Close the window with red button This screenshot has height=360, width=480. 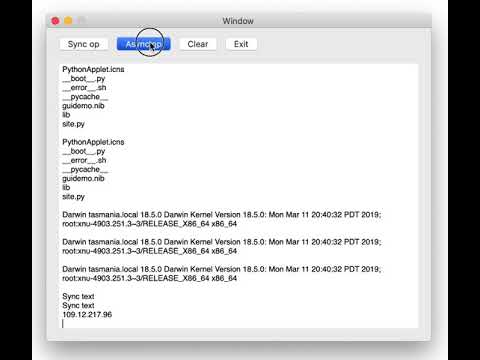pos(55,21)
